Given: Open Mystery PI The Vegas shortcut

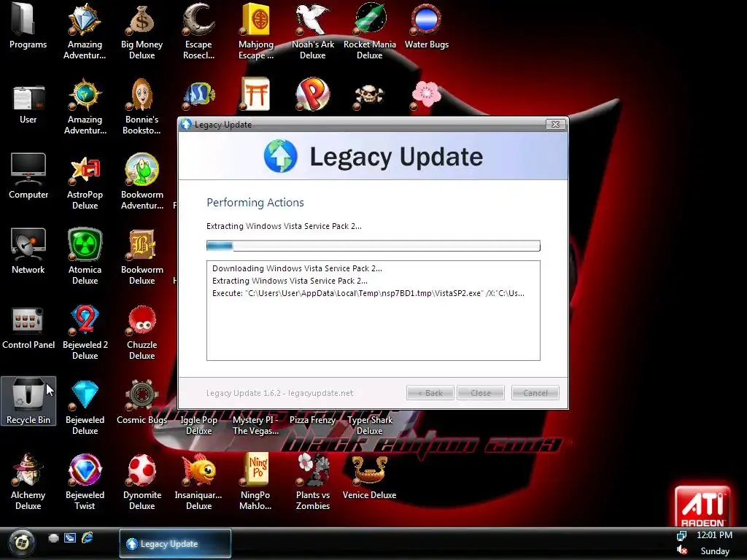Looking at the screenshot, I should [x=256, y=425].
